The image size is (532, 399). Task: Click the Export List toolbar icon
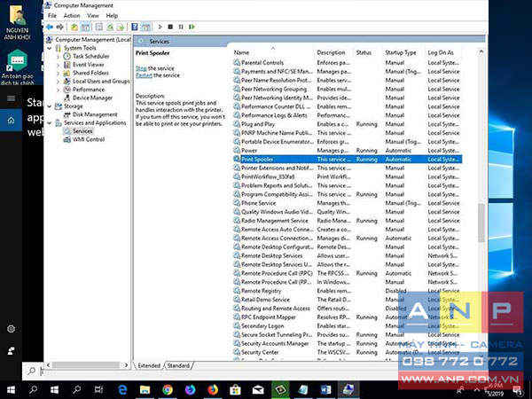tap(121, 27)
